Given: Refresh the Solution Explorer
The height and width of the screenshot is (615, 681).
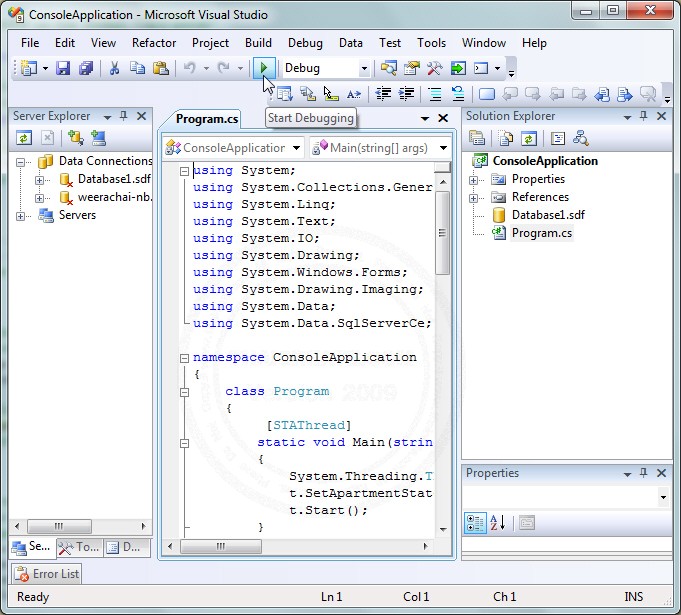Looking at the screenshot, I should pyautogui.click(x=529, y=139).
